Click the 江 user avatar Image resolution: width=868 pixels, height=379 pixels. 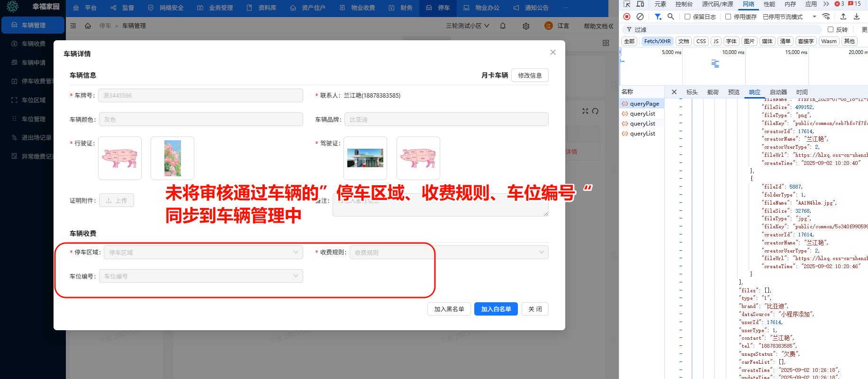(x=549, y=26)
